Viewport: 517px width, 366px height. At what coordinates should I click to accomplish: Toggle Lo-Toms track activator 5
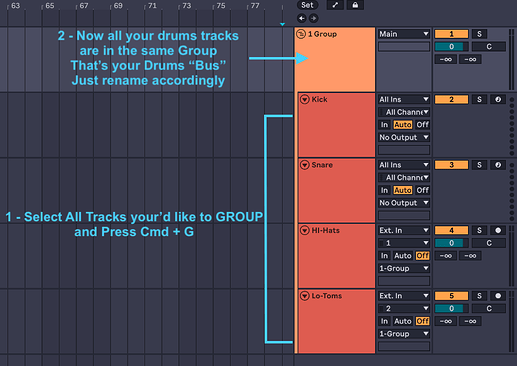(451, 296)
